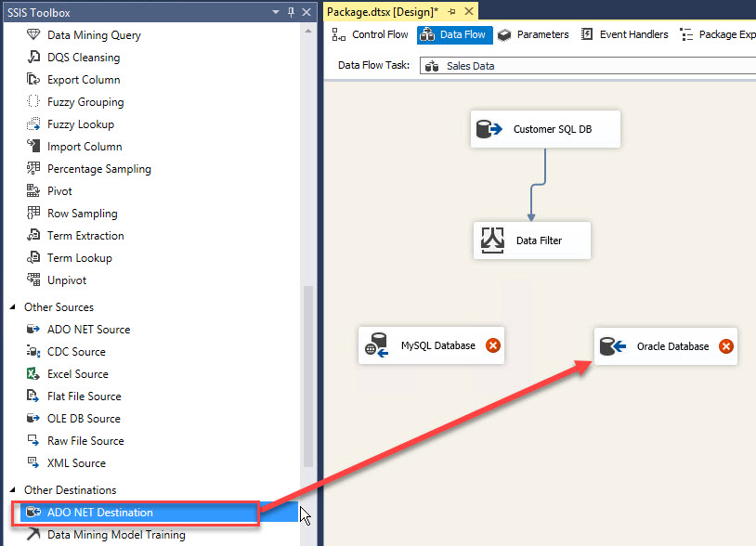This screenshot has height=546, width=756.
Task: Click the Flat File Source icon
Action: pos(33,396)
